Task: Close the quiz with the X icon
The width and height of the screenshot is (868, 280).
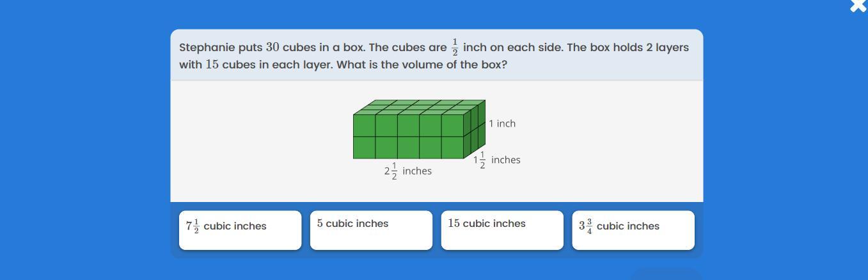Action: tap(858, 6)
